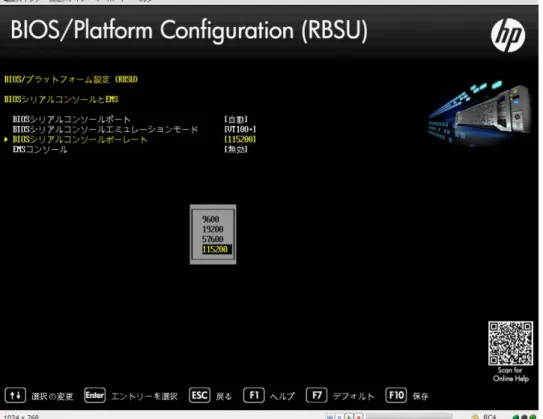Click the デフォルト label
Image resolution: width=543 pixels, height=419 pixels.
click(354, 396)
